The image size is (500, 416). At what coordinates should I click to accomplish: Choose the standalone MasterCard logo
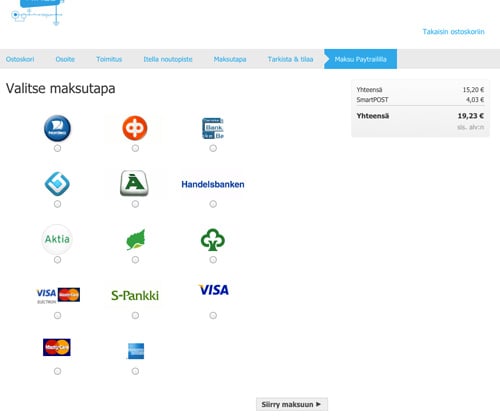coord(57,347)
